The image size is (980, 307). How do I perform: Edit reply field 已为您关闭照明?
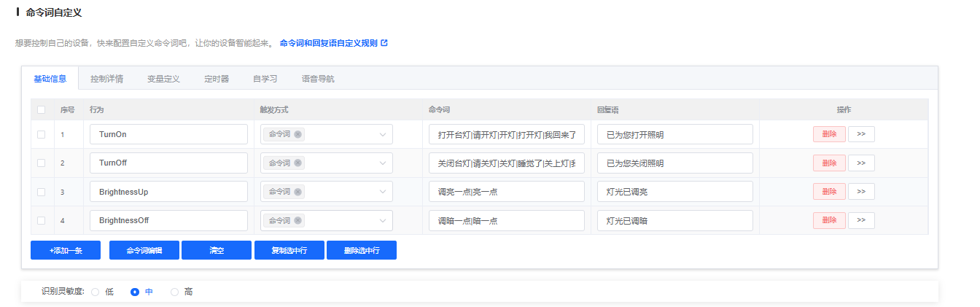(675, 163)
